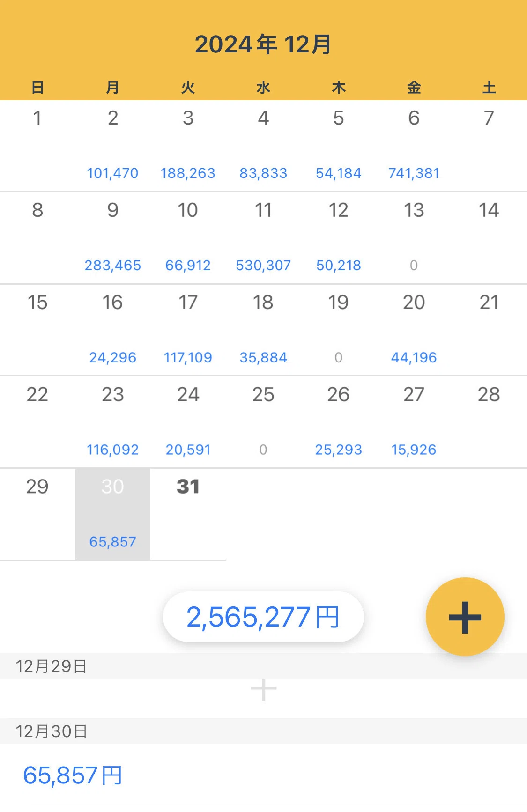
Task: Select December 31 on the calendar
Action: tap(188, 514)
